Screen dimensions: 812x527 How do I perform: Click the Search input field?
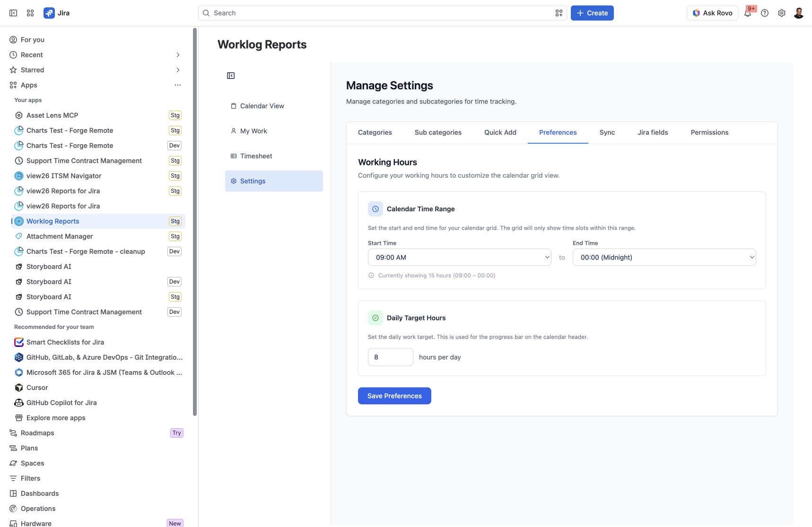click(x=382, y=13)
